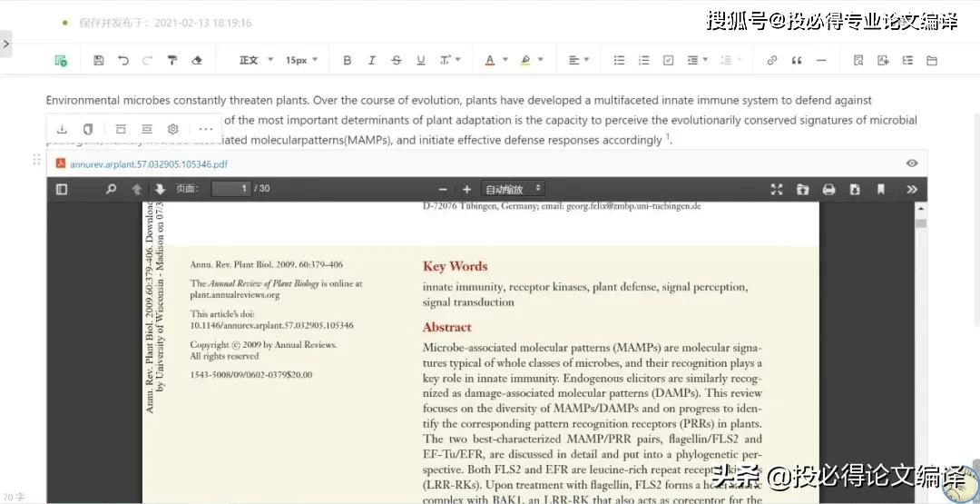This screenshot has height=504, width=980.
Task: Apply strikethrough formatting
Action: (396, 61)
